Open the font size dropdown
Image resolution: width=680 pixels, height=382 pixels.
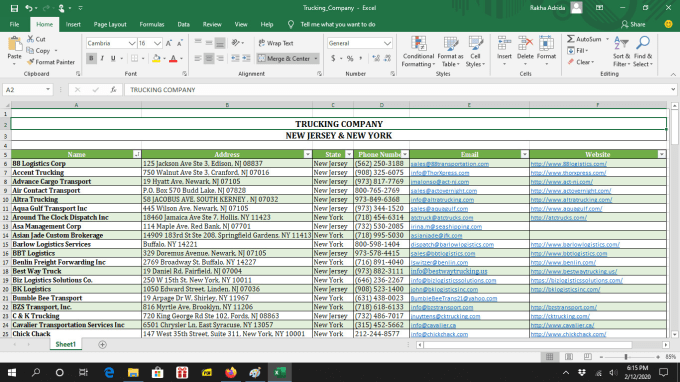(x=157, y=43)
